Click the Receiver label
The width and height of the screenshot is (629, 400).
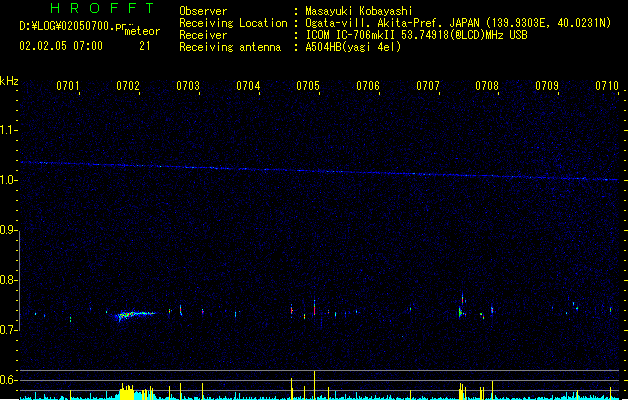click(203, 35)
